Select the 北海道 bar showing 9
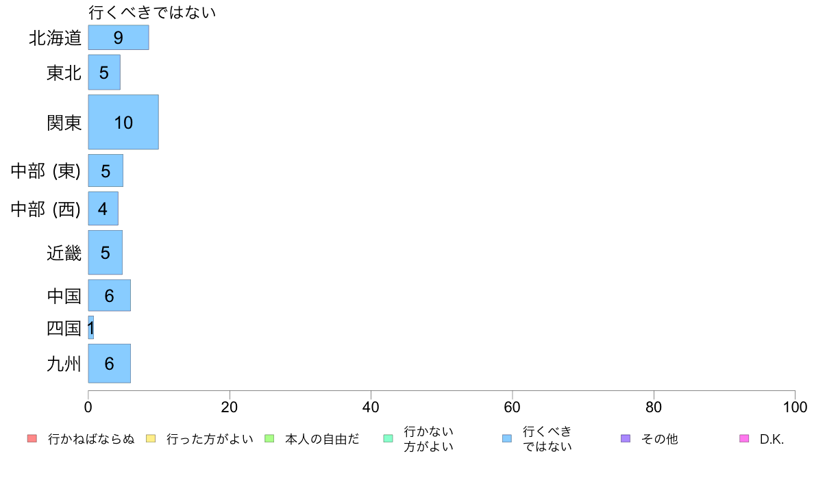Viewport: 814px width, 504px height. tap(119, 38)
